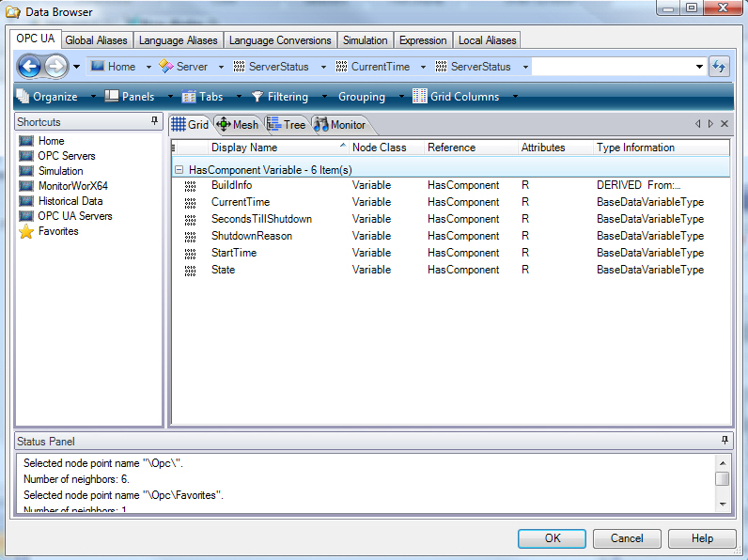Toggle the Status Panel pushpin
The image size is (748, 560).
point(725,441)
